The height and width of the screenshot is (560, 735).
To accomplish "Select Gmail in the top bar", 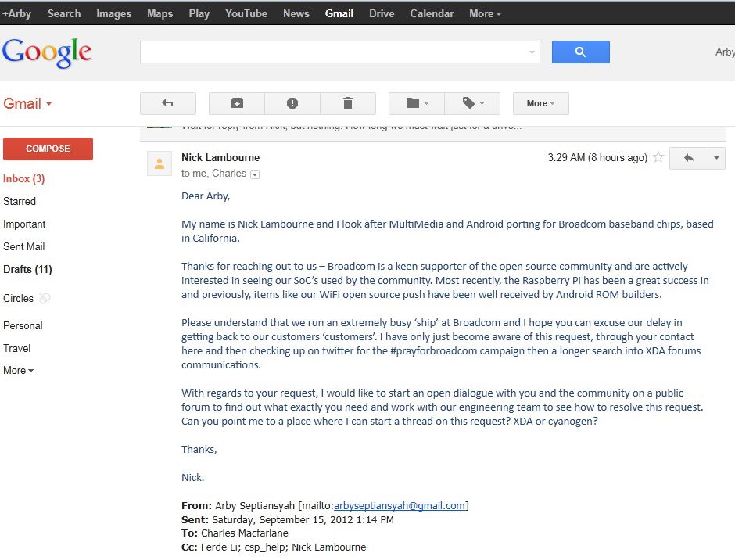I will [x=339, y=13].
